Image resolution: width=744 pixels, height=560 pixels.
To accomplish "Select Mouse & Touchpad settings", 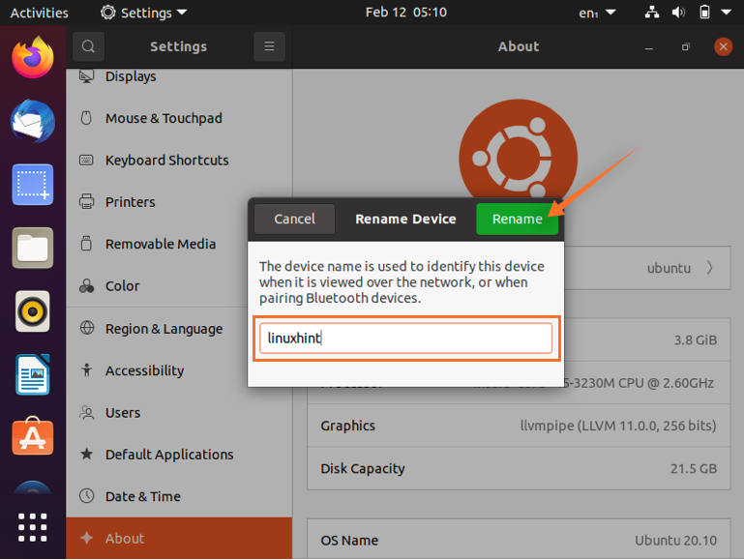I will tap(179, 118).
